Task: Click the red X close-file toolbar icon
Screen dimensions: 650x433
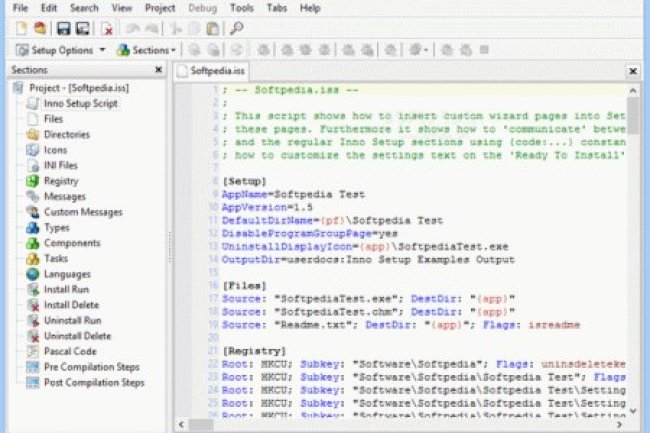Action: 107,29
